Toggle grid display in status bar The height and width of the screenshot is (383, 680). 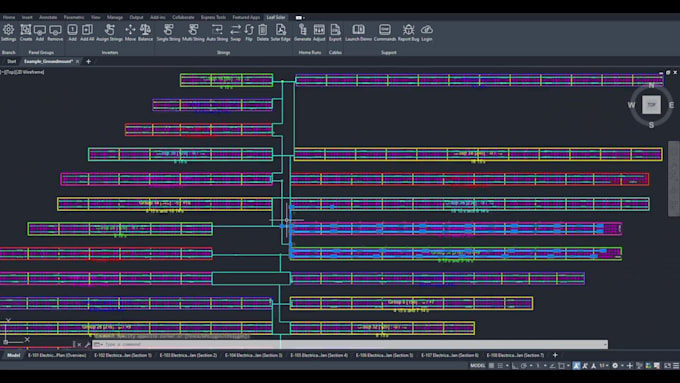pos(491,366)
